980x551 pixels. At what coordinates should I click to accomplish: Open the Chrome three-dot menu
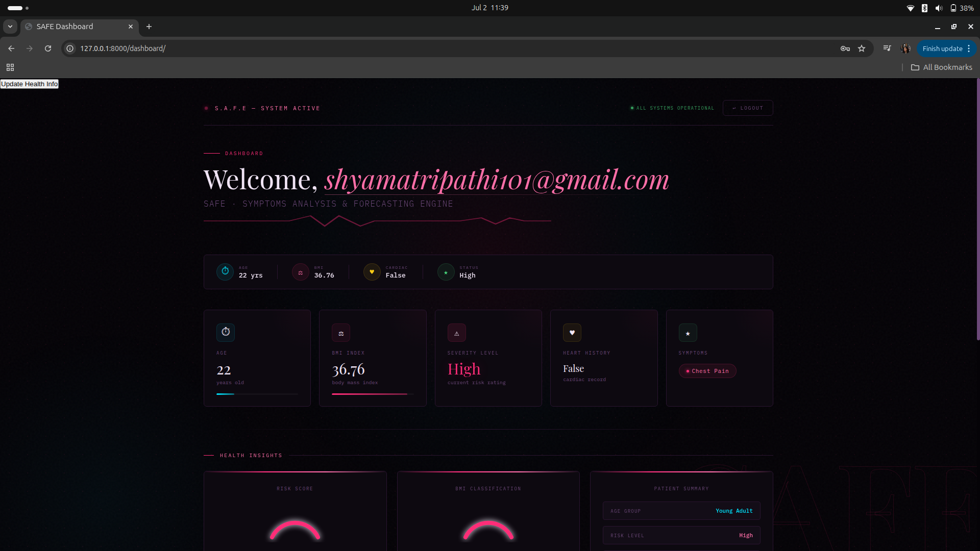click(x=969, y=48)
